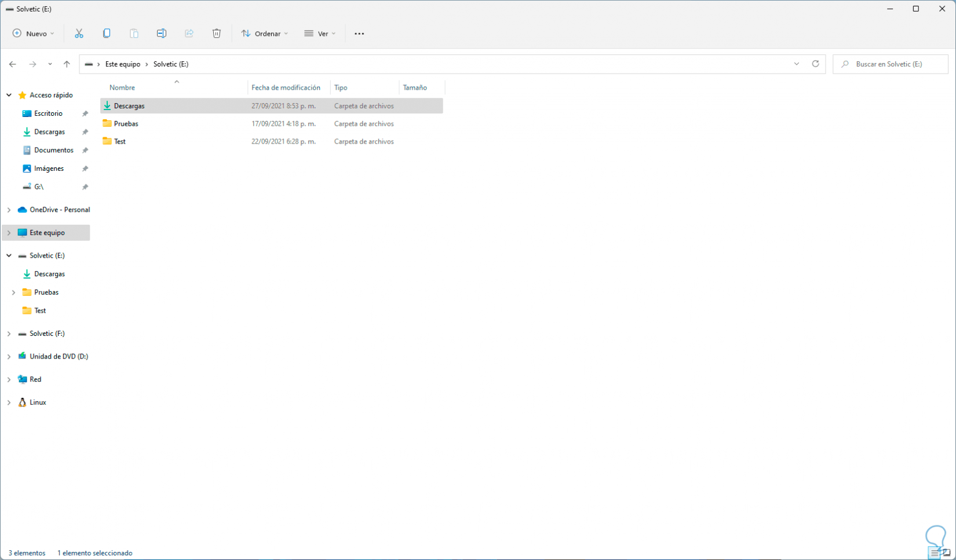Click the Share icon in toolbar
Image resolution: width=956 pixels, height=560 pixels.
pos(189,34)
